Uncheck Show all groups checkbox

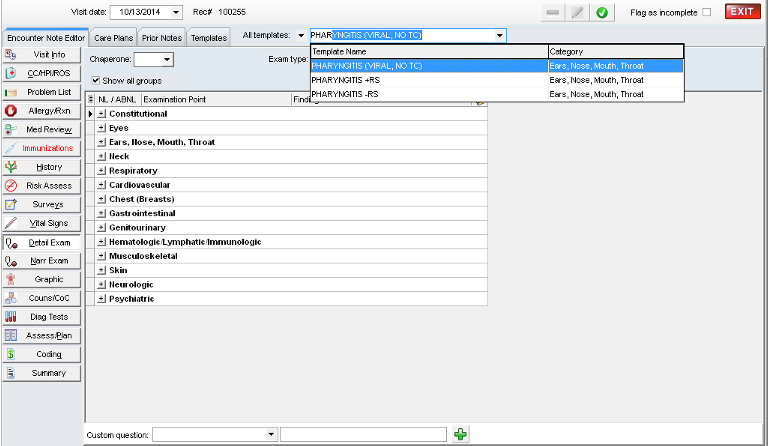(x=96, y=80)
